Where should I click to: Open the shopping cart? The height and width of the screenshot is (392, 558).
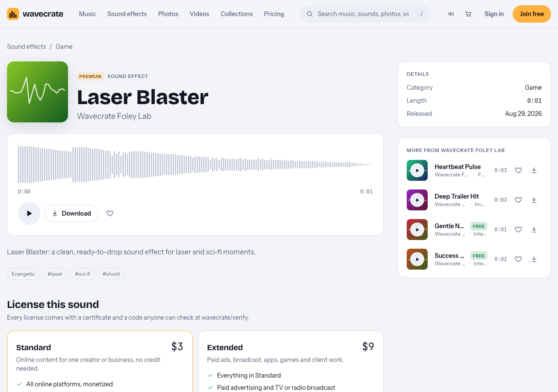tap(468, 14)
